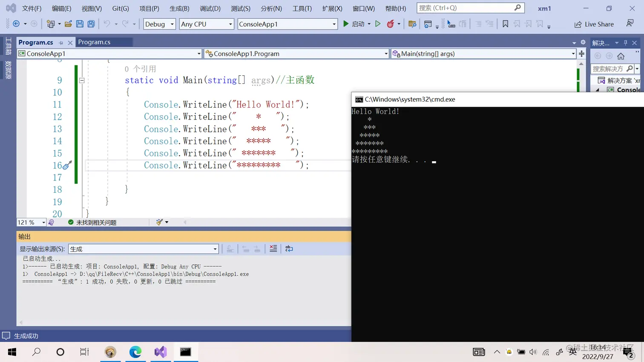This screenshot has height=362, width=644.
Task: Toggle word wrap in the output pane
Action: pos(289,248)
